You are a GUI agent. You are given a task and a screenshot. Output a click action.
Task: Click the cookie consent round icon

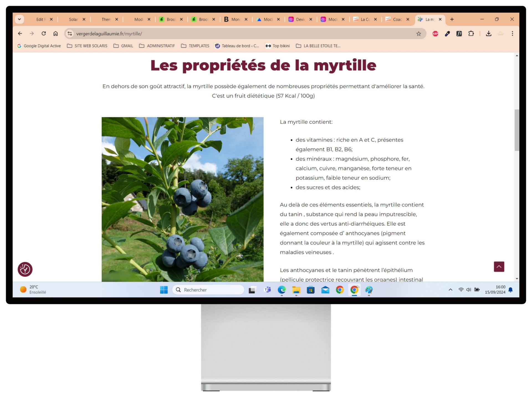pyautogui.click(x=25, y=269)
